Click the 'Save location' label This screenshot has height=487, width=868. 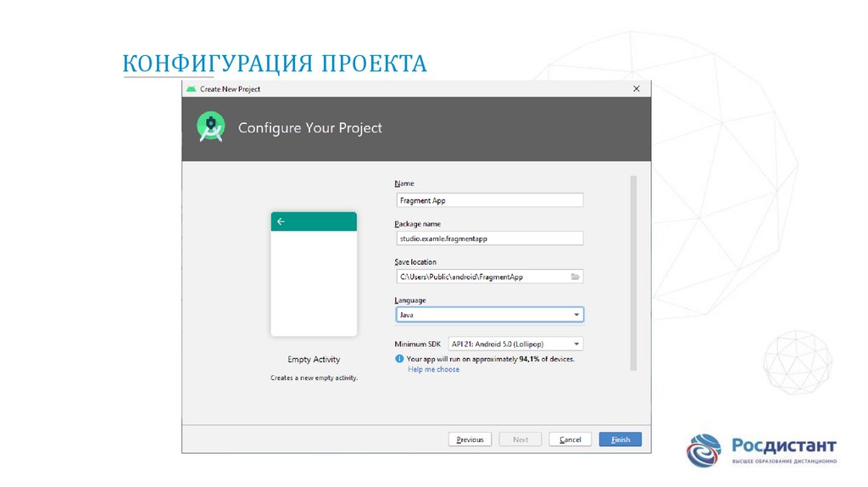click(x=415, y=261)
